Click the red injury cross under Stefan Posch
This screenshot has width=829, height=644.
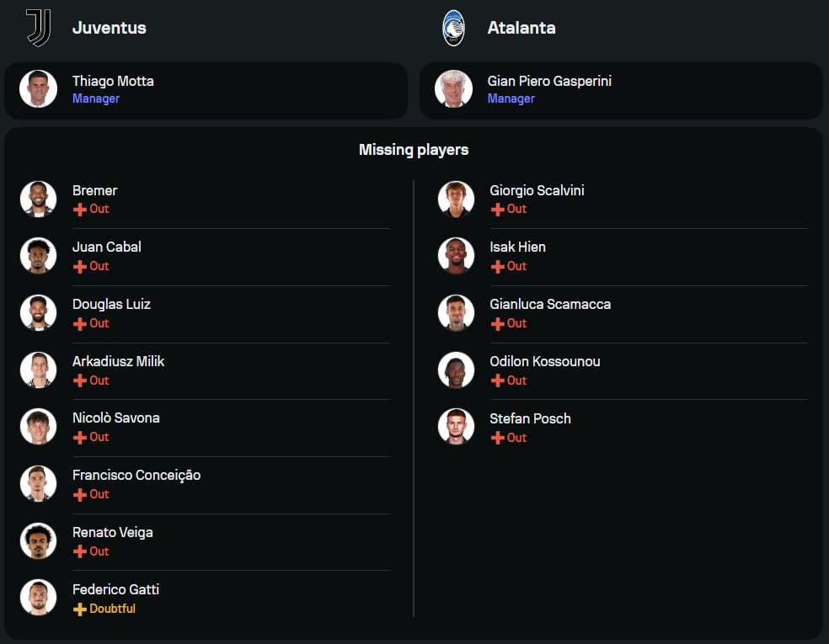pos(498,438)
